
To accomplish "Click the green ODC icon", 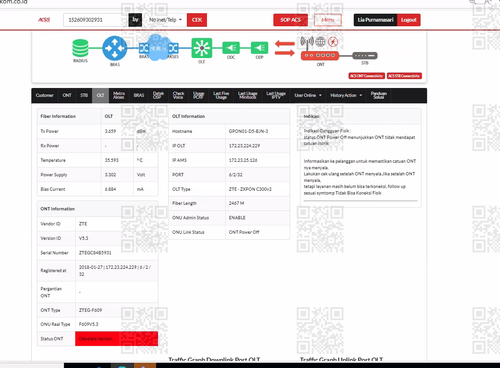I will click(x=231, y=48).
